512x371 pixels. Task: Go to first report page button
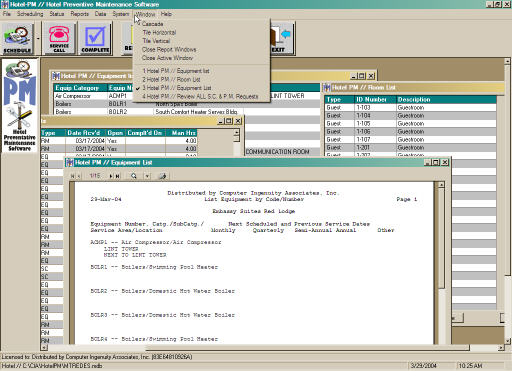(72, 176)
